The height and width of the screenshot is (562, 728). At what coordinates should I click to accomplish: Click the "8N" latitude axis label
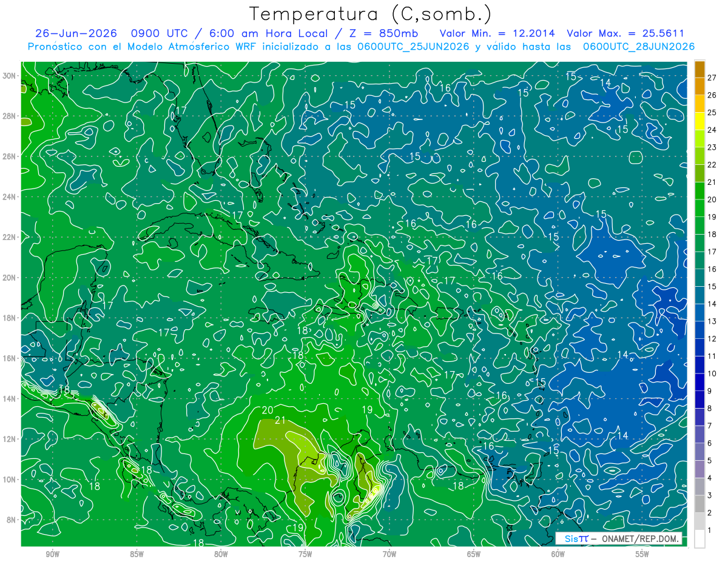pyautogui.click(x=12, y=520)
